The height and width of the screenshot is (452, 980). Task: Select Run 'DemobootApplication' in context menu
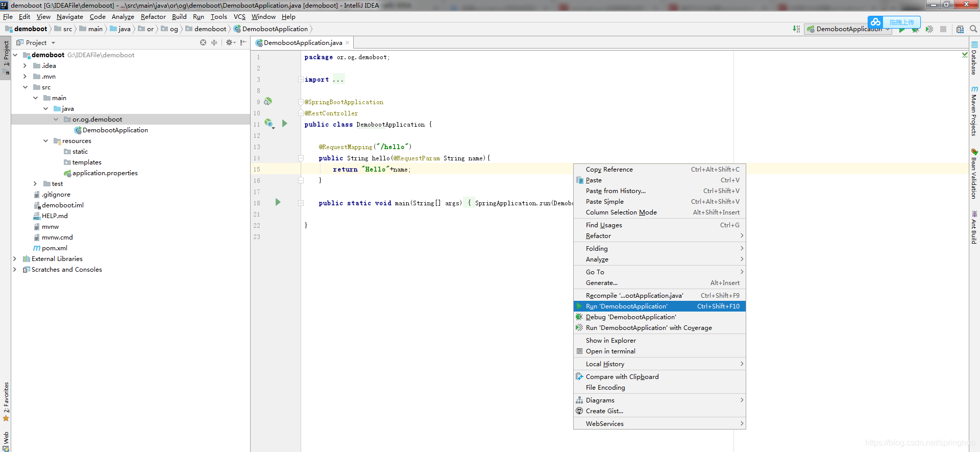tap(659, 306)
